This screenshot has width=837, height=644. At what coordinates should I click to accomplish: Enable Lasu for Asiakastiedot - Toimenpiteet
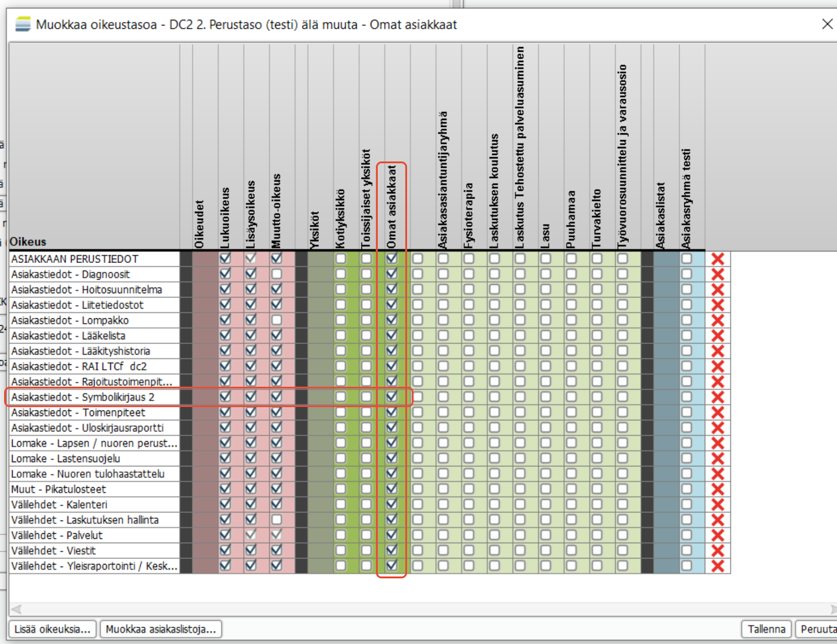point(546,412)
